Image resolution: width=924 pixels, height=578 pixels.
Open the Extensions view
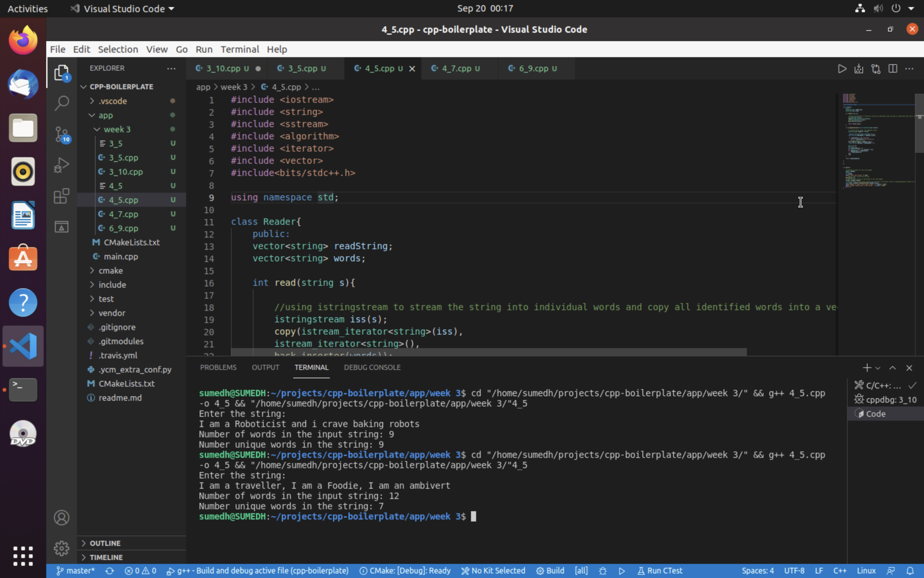(x=62, y=196)
